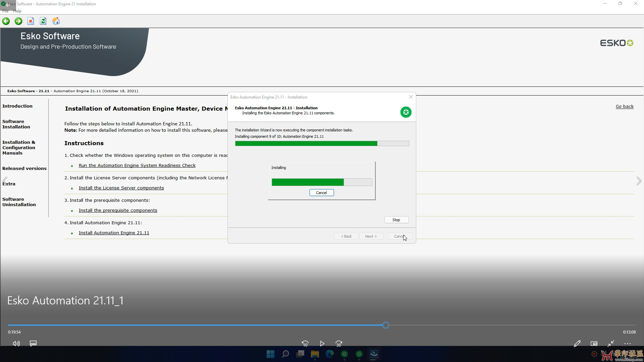Click the disabled Back button in wizard

346,236
